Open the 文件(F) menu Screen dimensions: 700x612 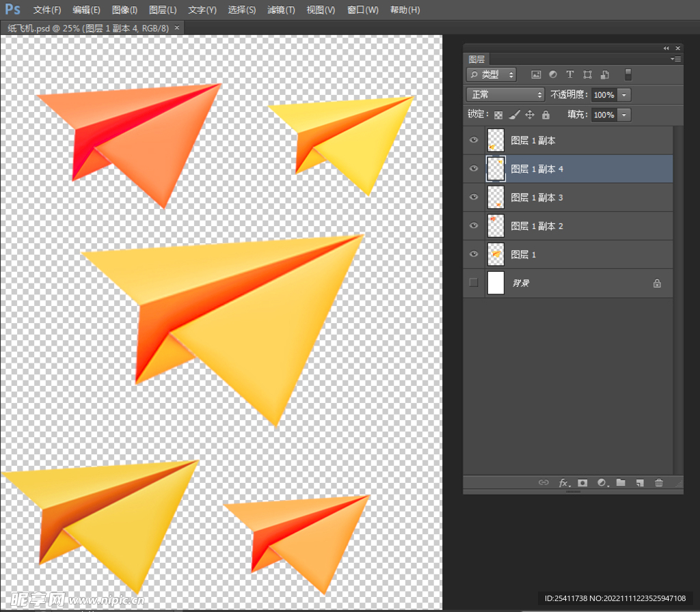pos(47,10)
